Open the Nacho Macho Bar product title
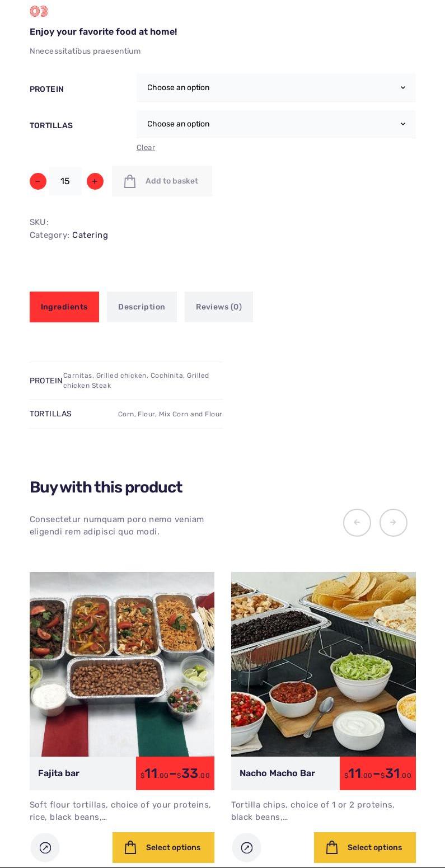Screen dimensions: 445x868 pos(277,773)
